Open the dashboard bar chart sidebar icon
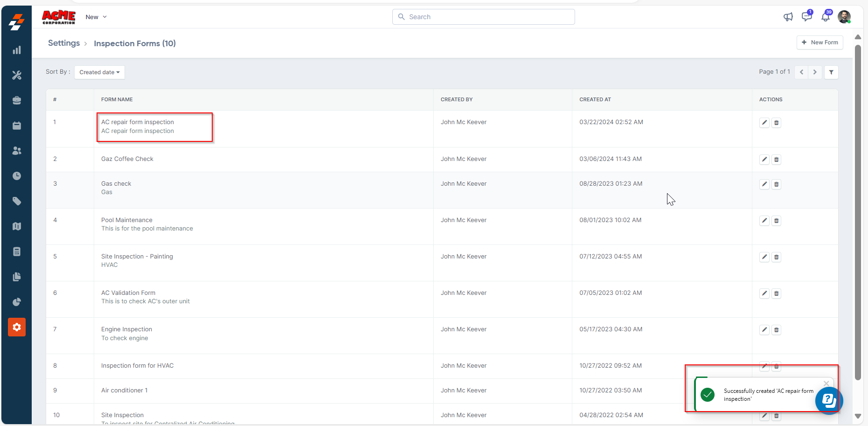Screen dimensions: 868x426 tap(17, 50)
